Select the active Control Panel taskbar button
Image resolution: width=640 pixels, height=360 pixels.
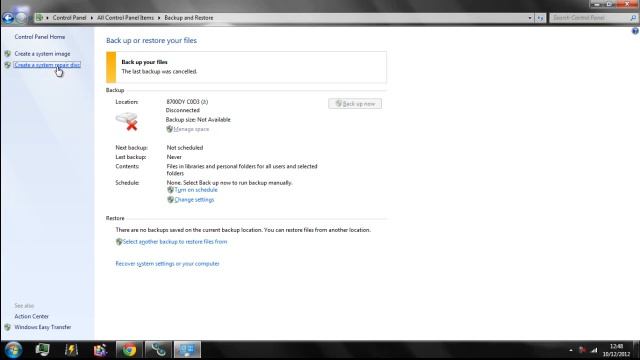(187, 350)
